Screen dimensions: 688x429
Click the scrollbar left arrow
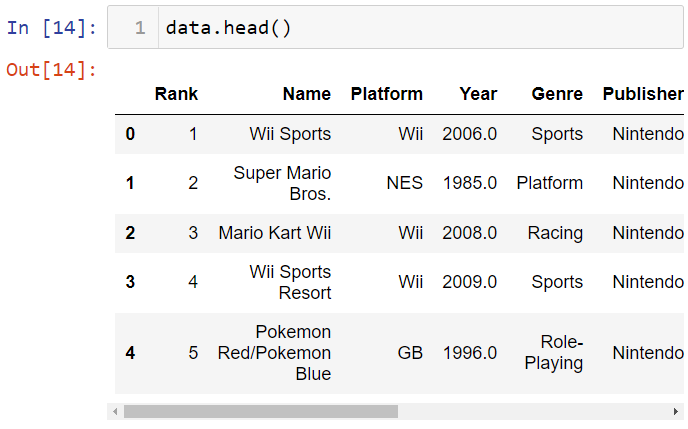115,411
